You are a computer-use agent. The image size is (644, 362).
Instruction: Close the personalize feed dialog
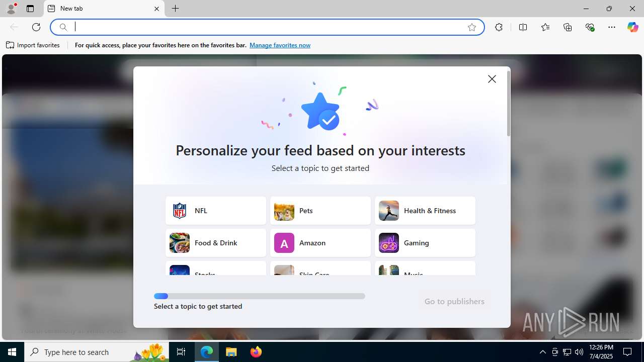coord(492,79)
